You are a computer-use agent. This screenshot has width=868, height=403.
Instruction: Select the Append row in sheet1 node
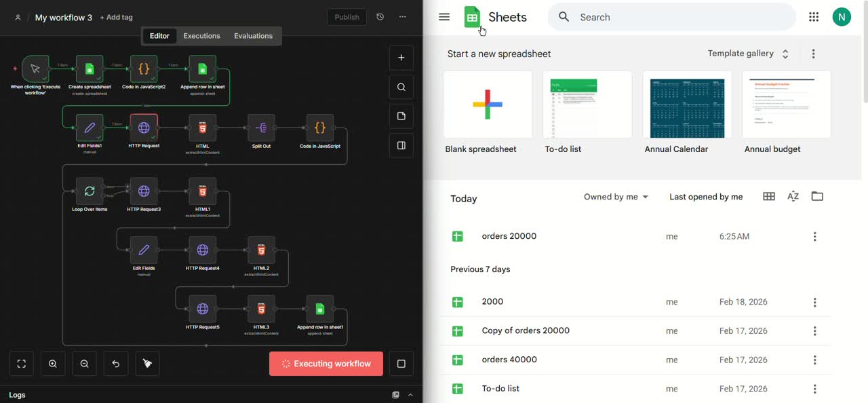click(x=320, y=309)
